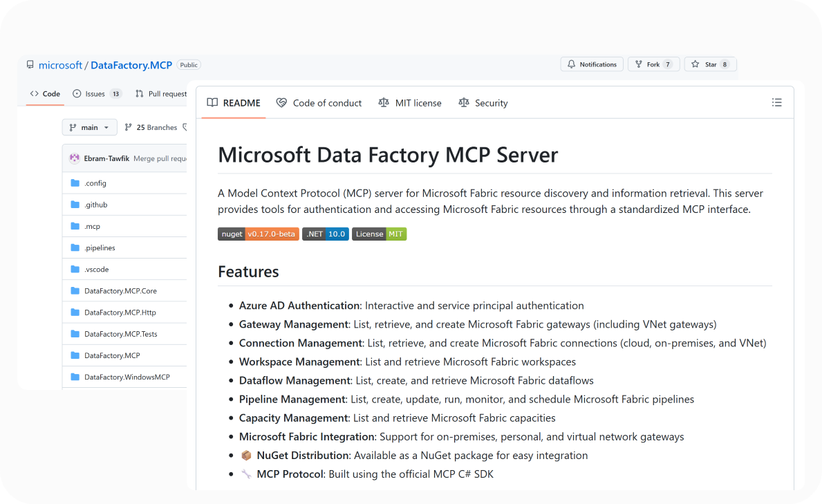Open the README outline list icon
Screen dimensions: 822x504
777,102
